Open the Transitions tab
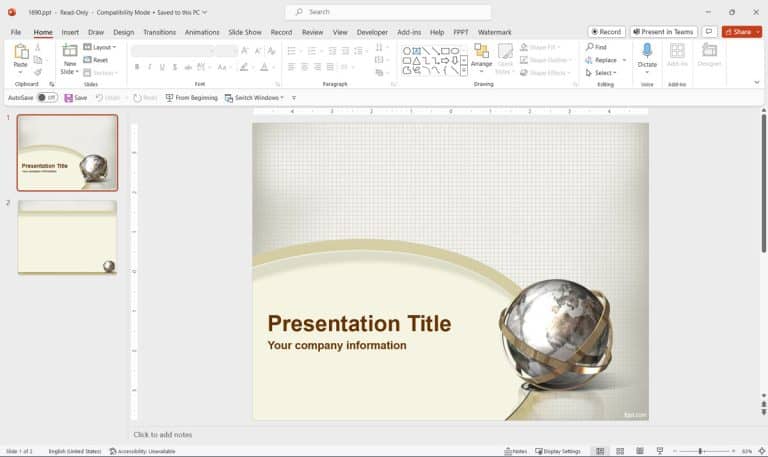768x457 pixels. point(160,32)
